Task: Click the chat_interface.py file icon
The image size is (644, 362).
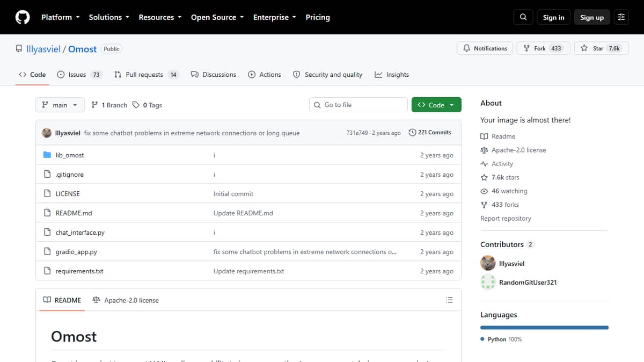Action: (x=47, y=233)
